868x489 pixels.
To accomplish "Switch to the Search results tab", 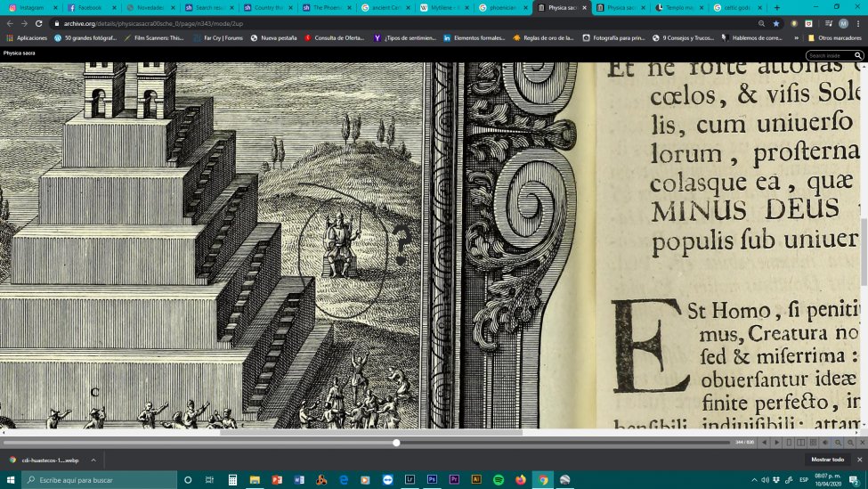I will click(x=207, y=8).
